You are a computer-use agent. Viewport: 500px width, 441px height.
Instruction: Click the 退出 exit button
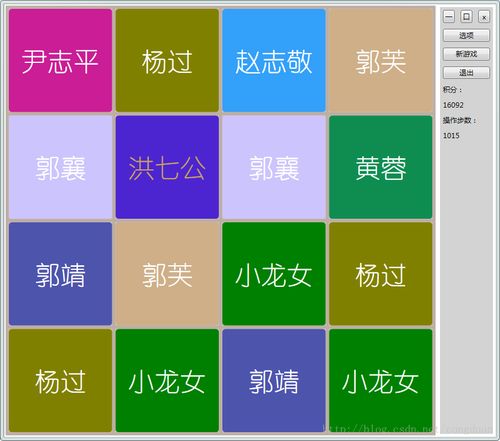point(466,72)
